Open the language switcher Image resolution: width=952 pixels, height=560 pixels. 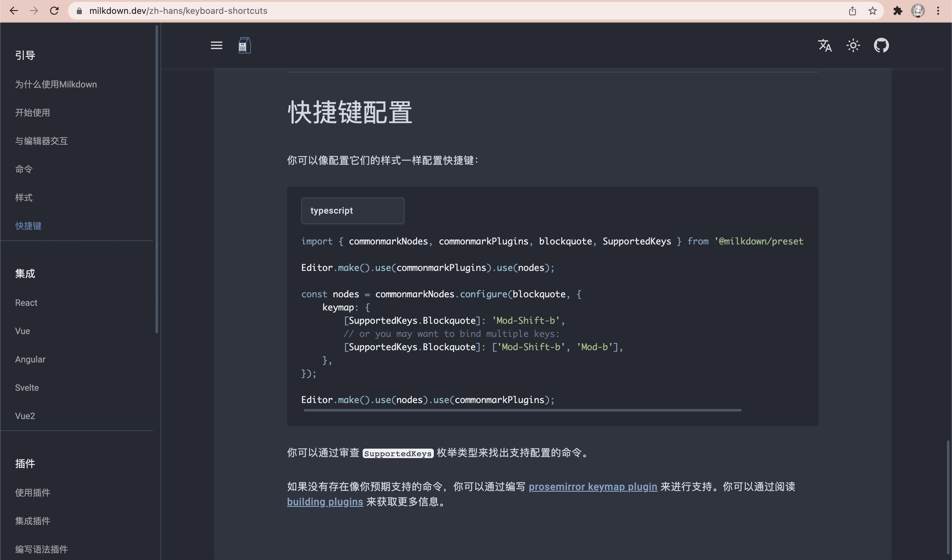825,45
